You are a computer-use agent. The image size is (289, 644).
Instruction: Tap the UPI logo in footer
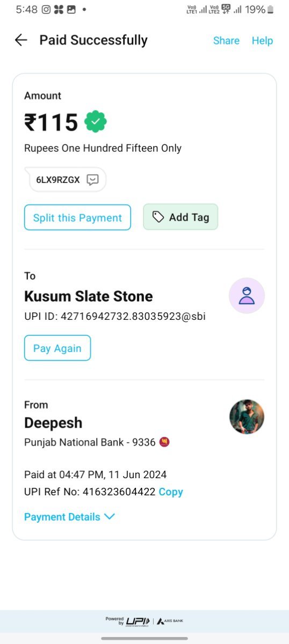click(138, 621)
